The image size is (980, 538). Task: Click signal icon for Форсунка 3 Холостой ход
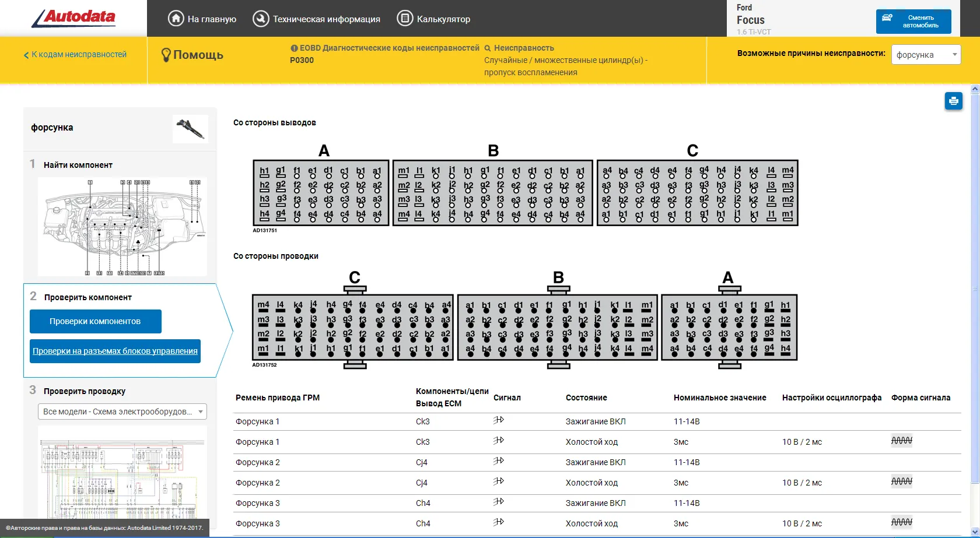coord(499,522)
